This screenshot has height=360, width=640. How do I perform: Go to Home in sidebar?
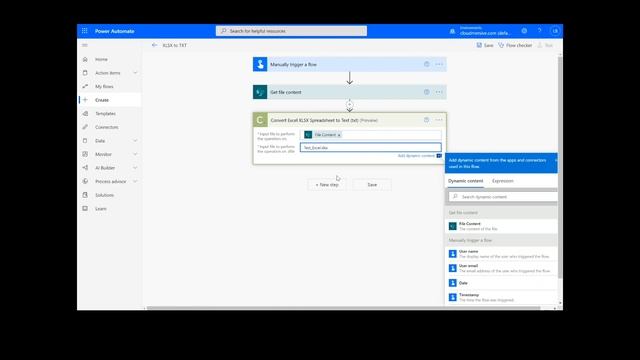[x=101, y=59]
